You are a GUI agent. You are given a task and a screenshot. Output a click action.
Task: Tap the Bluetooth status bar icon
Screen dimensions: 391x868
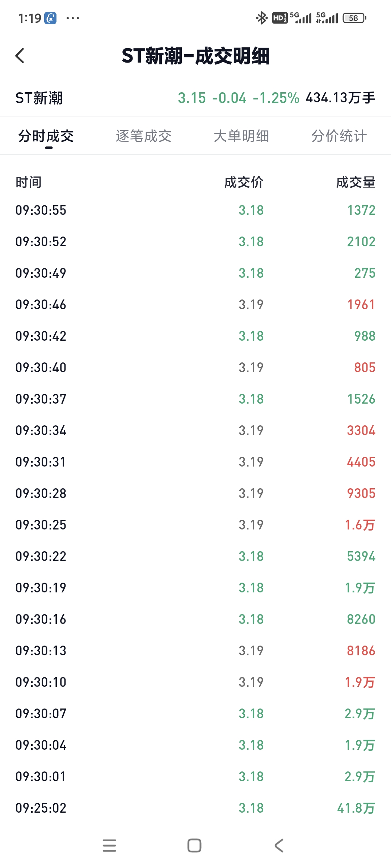[261, 18]
